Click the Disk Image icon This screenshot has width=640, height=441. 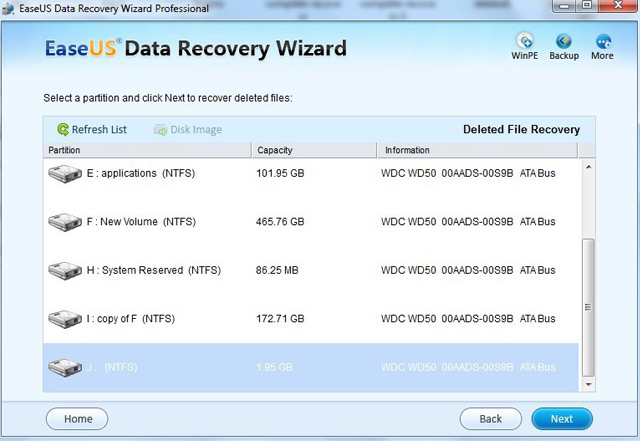point(160,130)
